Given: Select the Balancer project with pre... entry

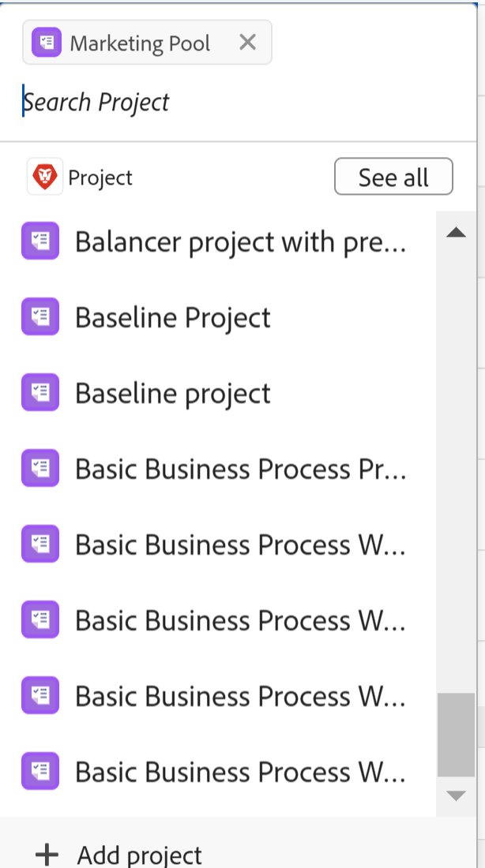Looking at the screenshot, I should [x=237, y=241].
